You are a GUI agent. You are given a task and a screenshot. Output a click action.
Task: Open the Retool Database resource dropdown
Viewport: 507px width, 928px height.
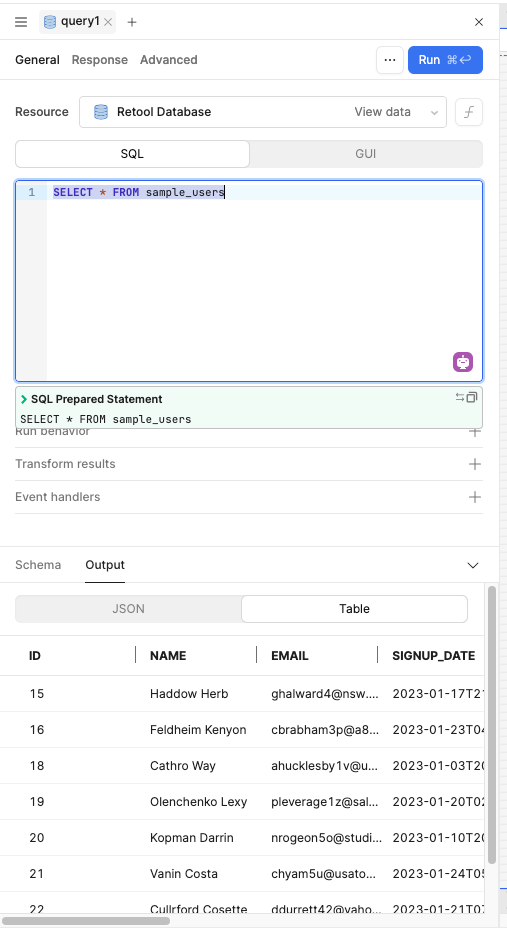[x=263, y=112]
